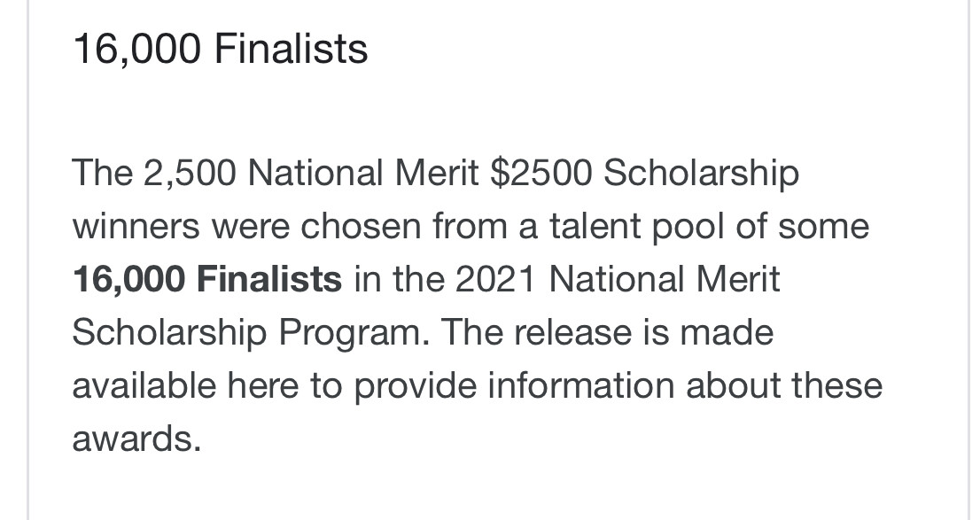Click the word "release" in paragraph
The height and width of the screenshot is (520, 980).
tap(572, 332)
